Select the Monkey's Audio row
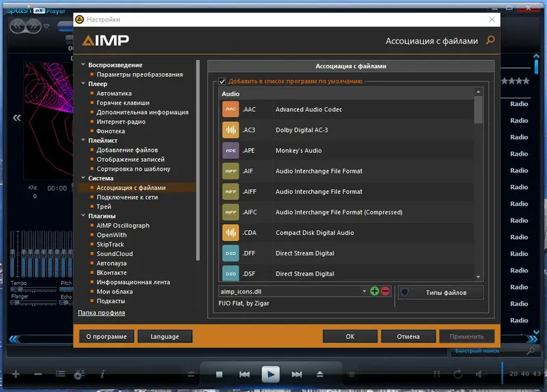 pyautogui.click(x=347, y=150)
